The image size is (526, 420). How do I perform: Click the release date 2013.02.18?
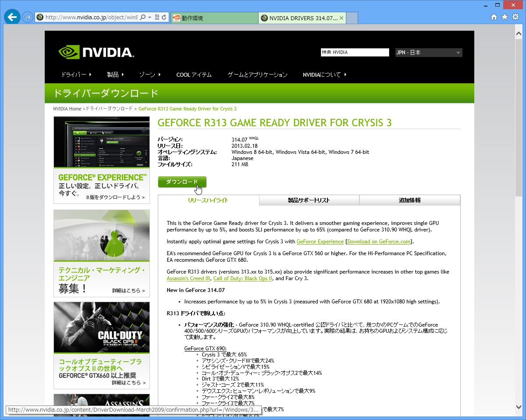tap(245, 146)
